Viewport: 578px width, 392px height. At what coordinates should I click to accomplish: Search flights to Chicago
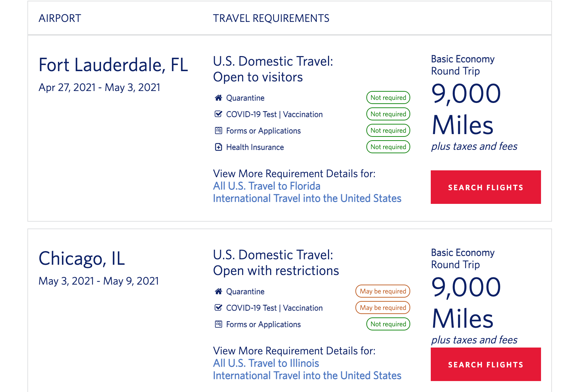click(x=486, y=364)
